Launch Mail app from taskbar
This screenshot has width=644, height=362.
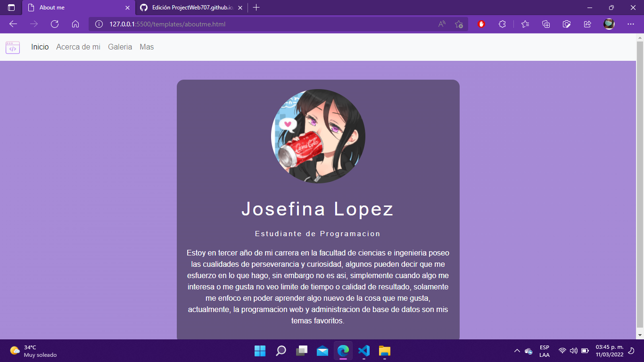coord(322,351)
